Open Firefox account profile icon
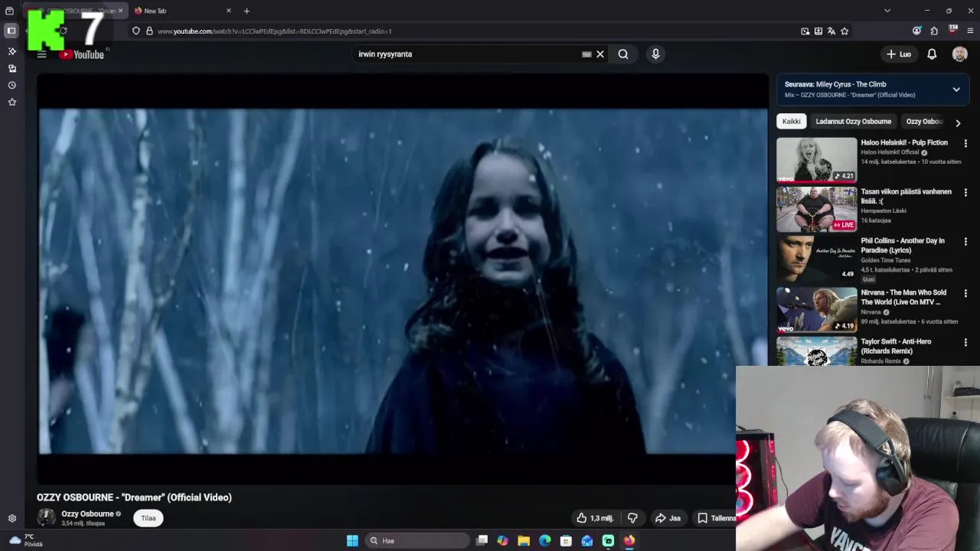 click(916, 31)
